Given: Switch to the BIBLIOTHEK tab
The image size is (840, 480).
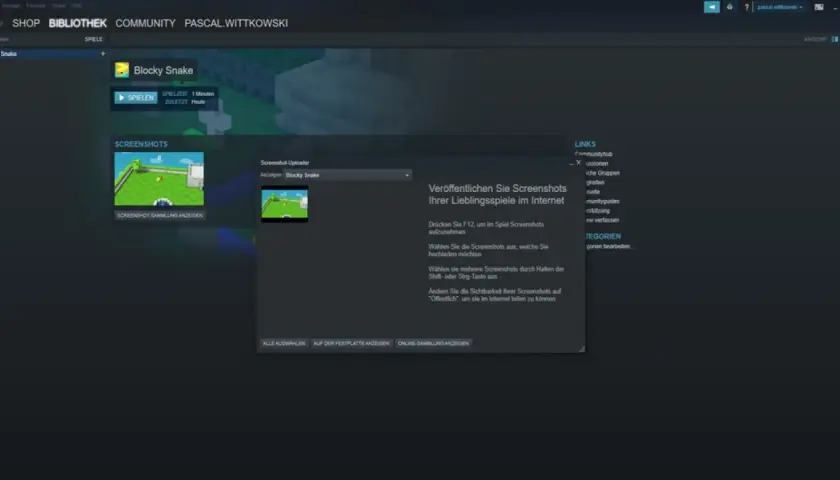Looking at the screenshot, I should click(78, 24).
